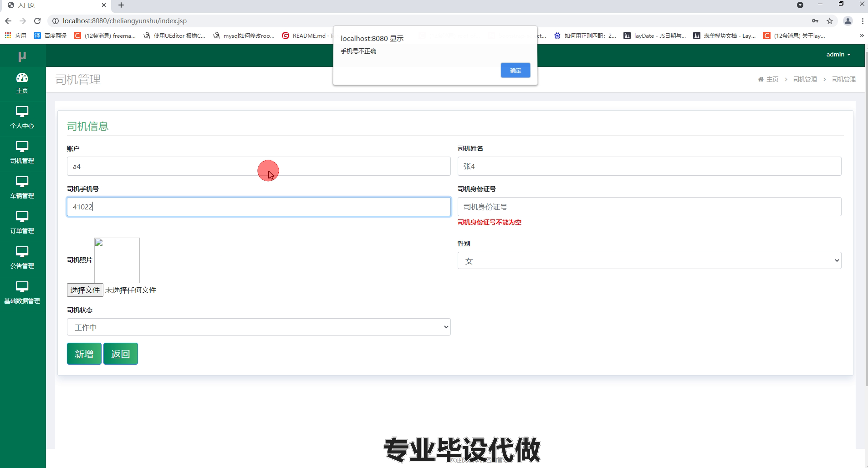Viewport: 868px width, 468px height.
Task: Click the site info icon in address bar
Action: point(55,21)
